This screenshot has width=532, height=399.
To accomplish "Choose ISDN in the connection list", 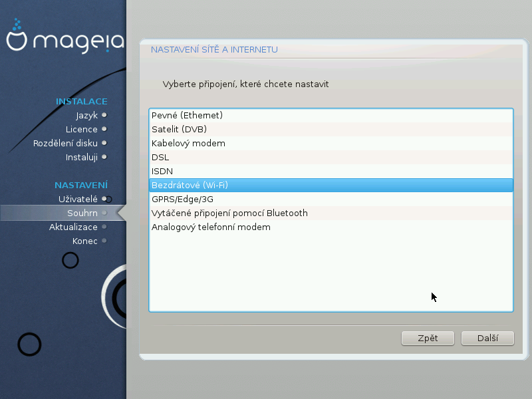I will (331, 172).
